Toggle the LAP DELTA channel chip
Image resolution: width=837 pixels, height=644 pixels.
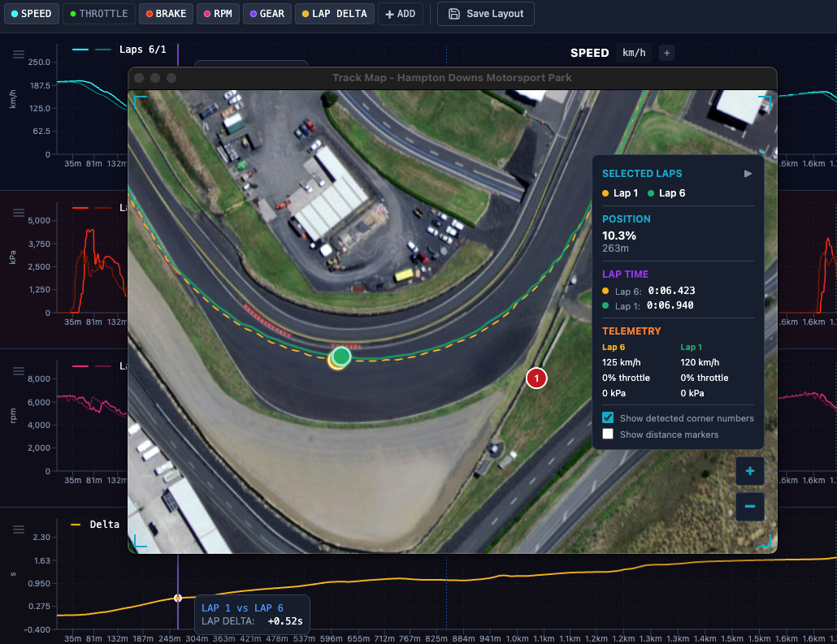(334, 13)
